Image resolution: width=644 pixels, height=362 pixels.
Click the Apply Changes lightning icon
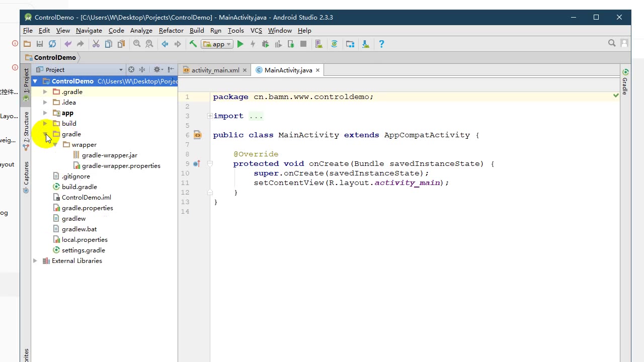coord(253,44)
